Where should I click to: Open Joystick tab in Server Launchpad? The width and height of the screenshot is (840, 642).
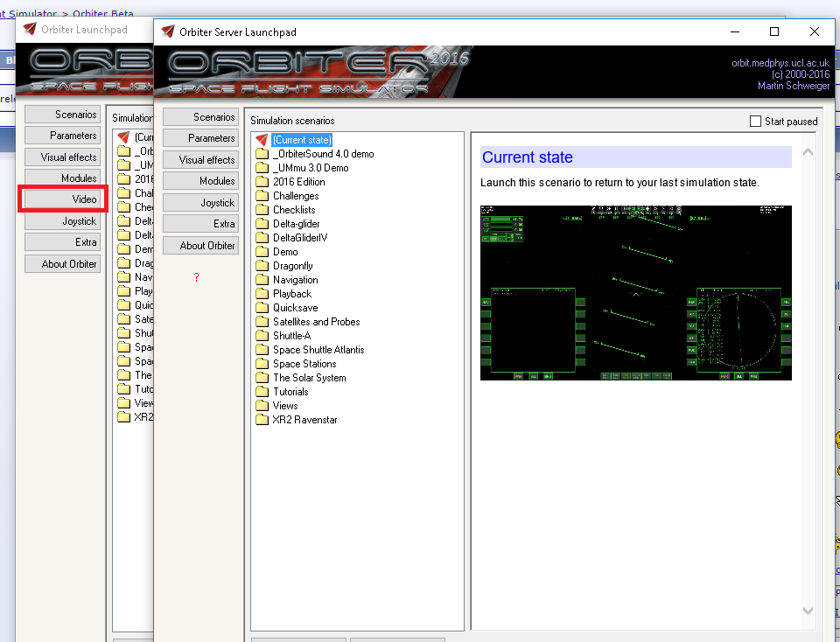point(201,202)
